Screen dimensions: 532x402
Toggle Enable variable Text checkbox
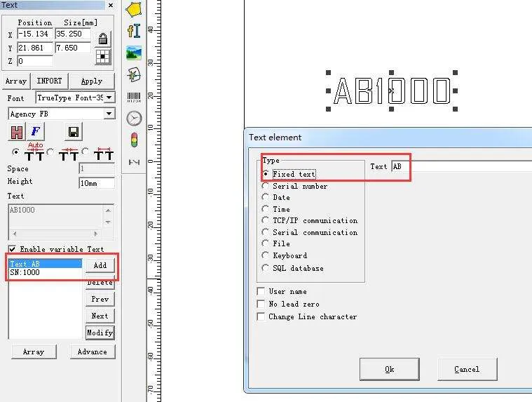click(12, 249)
